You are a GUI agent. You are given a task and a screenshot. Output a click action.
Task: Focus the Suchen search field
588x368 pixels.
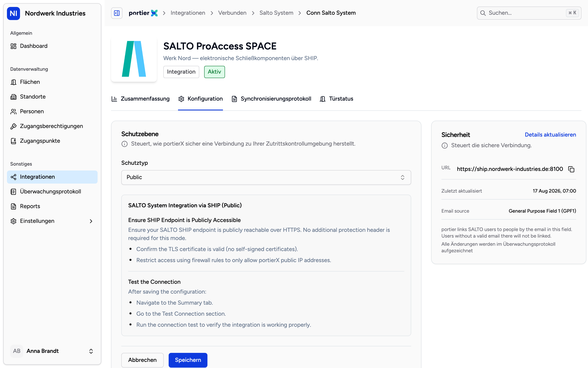coord(529,13)
